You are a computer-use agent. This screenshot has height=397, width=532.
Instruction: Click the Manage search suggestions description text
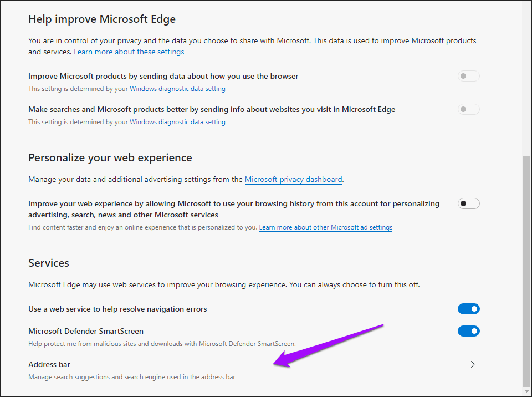click(132, 377)
